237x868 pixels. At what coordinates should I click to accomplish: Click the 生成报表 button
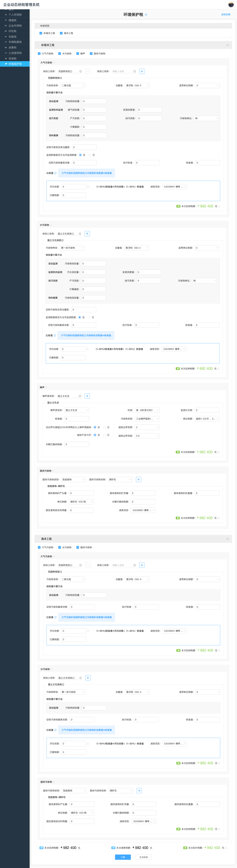144,857
